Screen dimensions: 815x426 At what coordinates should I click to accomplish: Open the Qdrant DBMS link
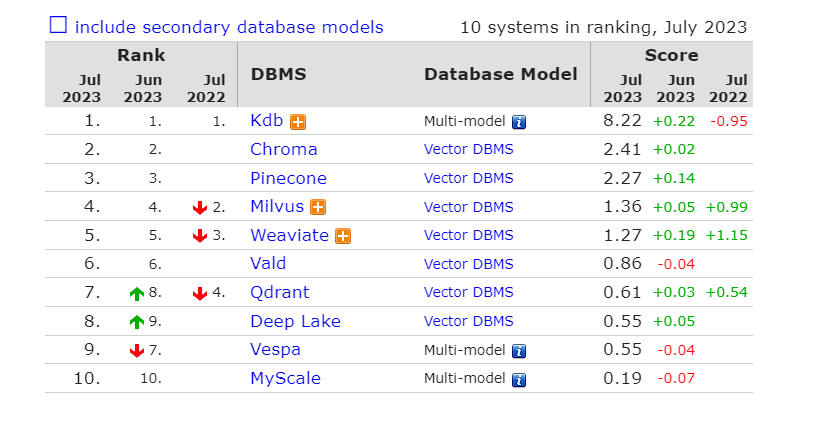pos(279,293)
